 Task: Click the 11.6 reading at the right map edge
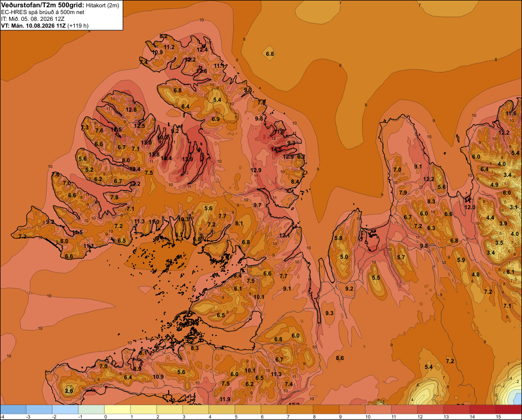[x=511, y=113]
